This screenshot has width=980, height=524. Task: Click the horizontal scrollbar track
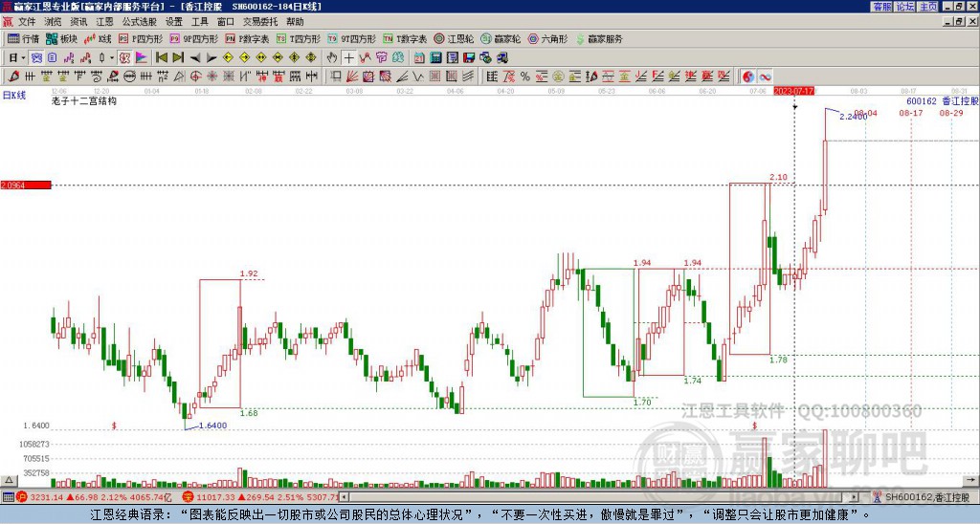(598, 497)
